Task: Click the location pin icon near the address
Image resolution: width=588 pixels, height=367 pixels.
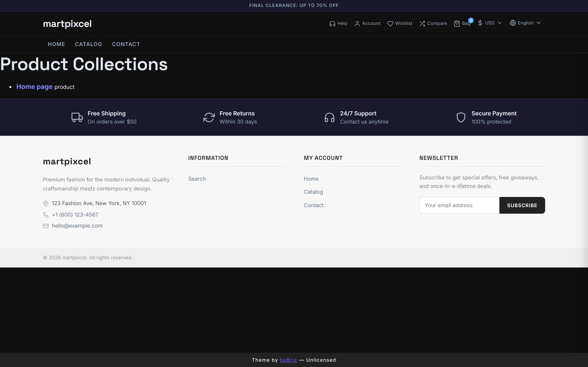Action: pos(46,203)
